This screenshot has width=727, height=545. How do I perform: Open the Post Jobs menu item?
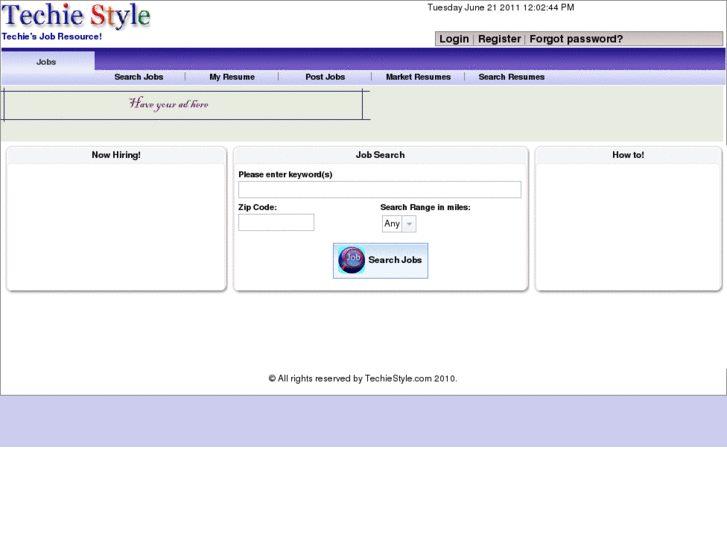325,77
